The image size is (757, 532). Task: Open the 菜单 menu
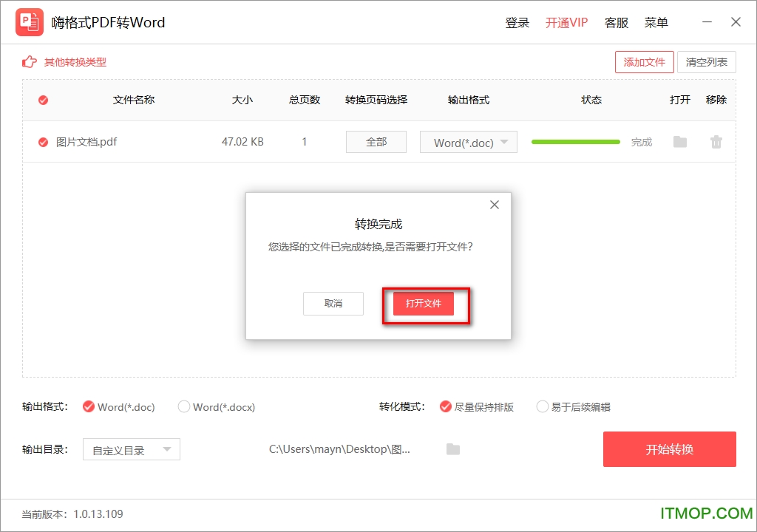[656, 22]
